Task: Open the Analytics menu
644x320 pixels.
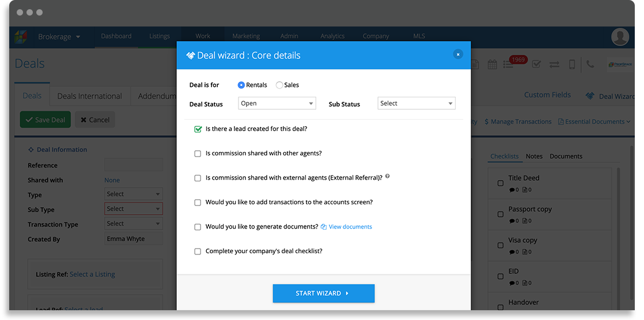Action: (332, 36)
